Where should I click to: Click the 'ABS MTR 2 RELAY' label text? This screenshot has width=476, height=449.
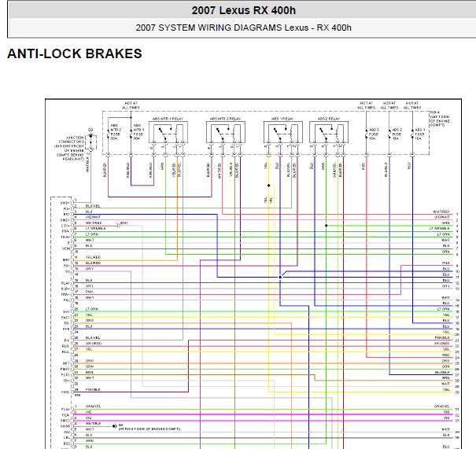pos(226,119)
